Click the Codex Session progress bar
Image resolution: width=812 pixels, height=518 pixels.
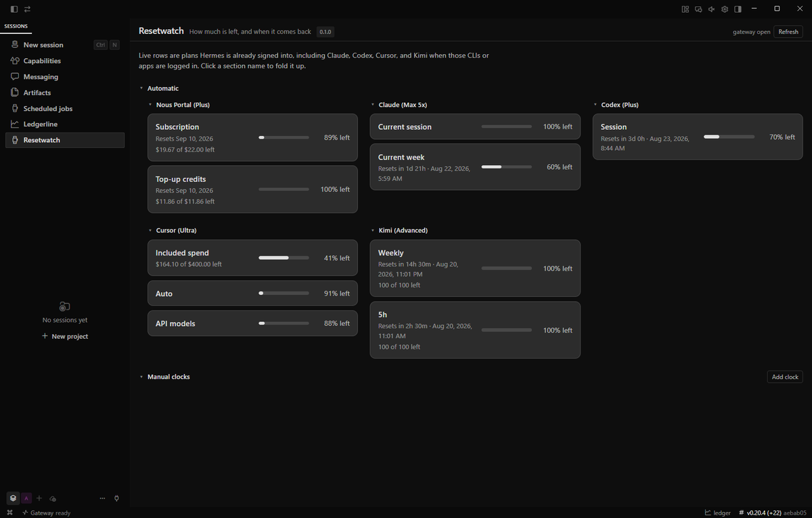[x=729, y=137]
